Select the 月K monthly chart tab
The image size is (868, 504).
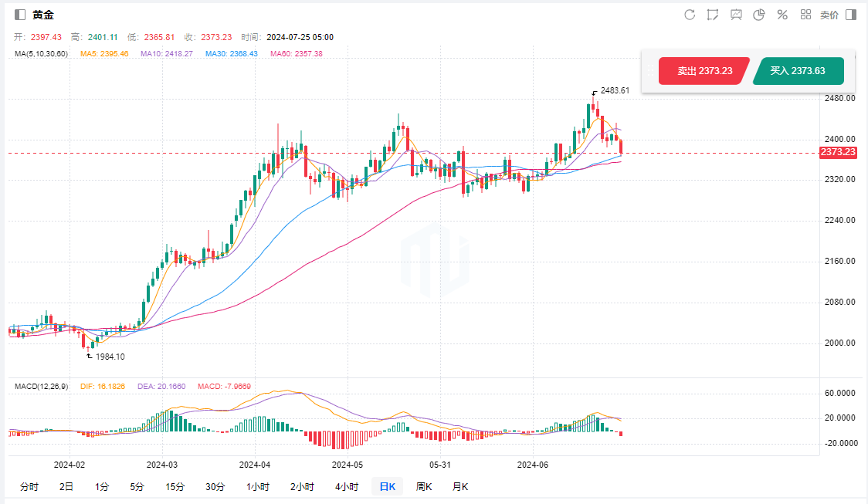click(x=460, y=486)
